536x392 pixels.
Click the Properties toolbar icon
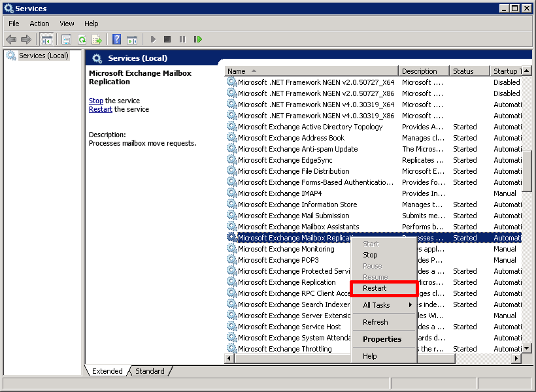point(66,39)
